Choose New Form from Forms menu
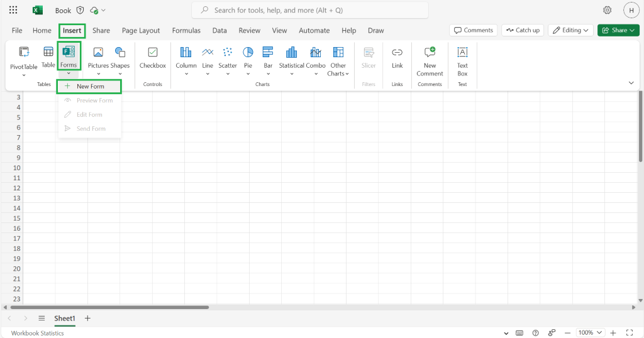Image resolution: width=644 pixels, height=338 pixels. (89, 86)
